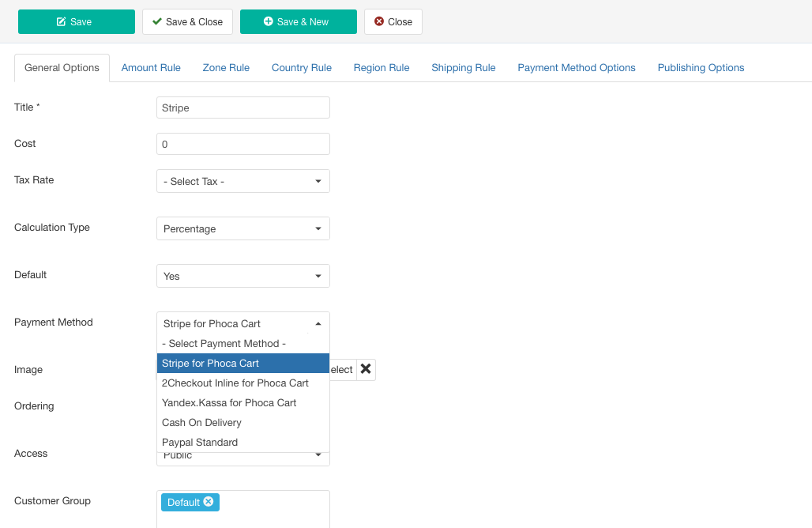Screen dimensions: 812x528
Task: Clear image with the X icon
Action: tap(366, 369)
